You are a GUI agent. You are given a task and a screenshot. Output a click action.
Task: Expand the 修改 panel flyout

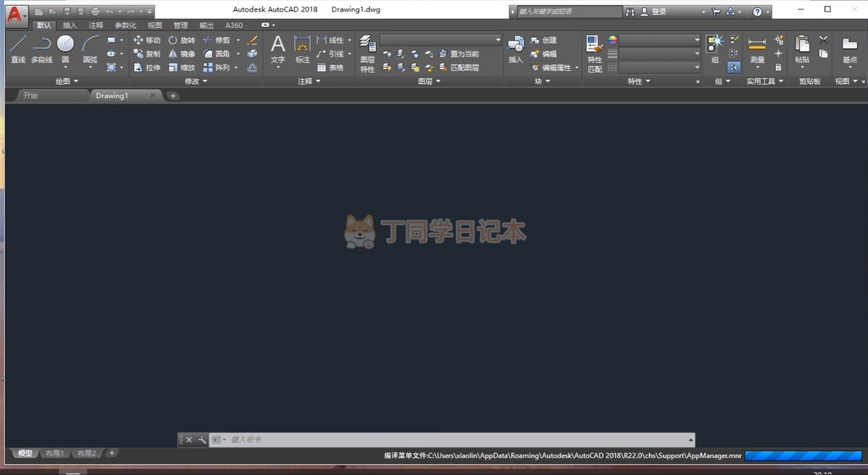195,82
